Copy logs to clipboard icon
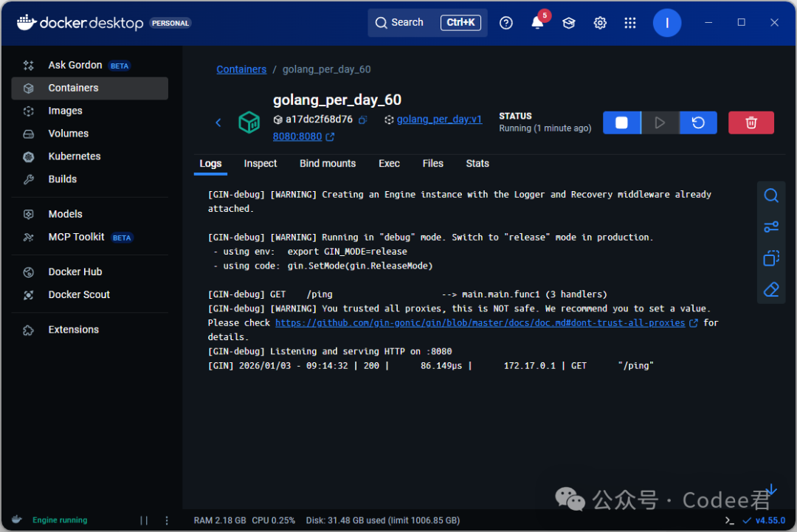797x532 pixels. [771, 258]
